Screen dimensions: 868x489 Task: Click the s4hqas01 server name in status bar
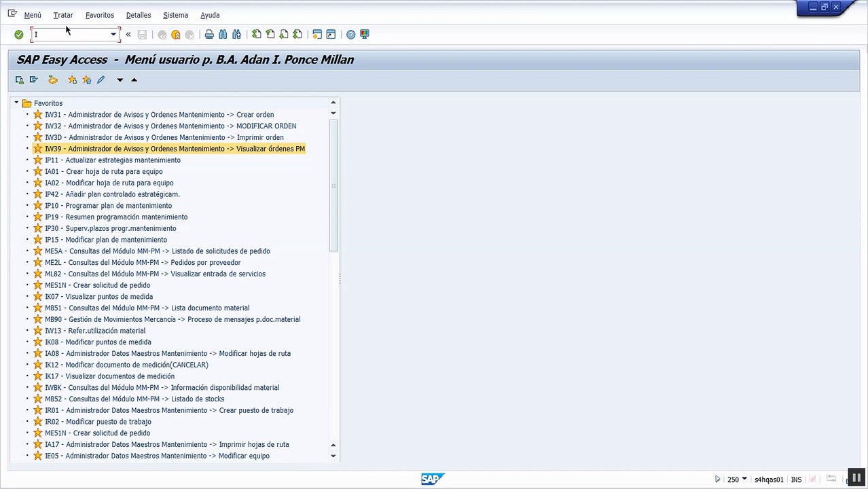(769, 479)
